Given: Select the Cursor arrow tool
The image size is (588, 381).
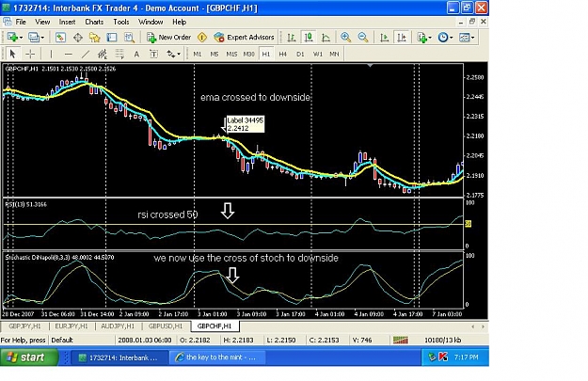Looking at the screenshot, I should click(12, 54).
